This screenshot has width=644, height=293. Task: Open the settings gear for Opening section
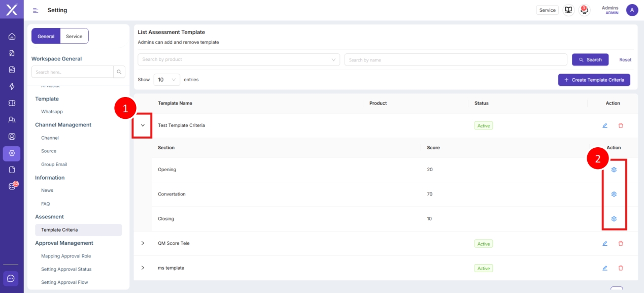point(614,170)
